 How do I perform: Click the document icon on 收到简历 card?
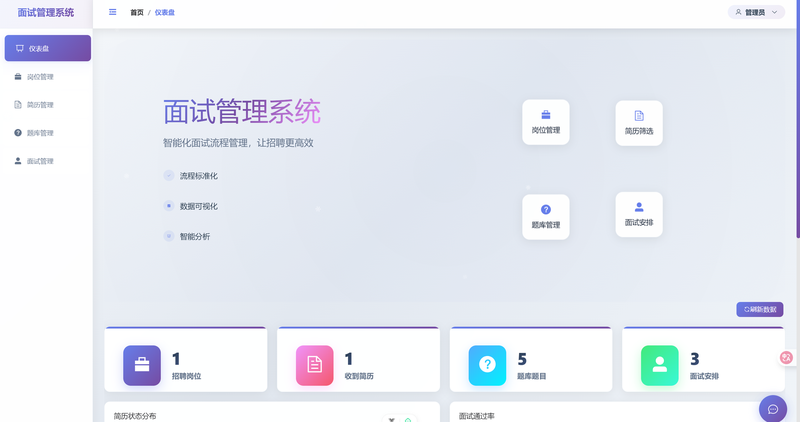click(x=314, y=365)
